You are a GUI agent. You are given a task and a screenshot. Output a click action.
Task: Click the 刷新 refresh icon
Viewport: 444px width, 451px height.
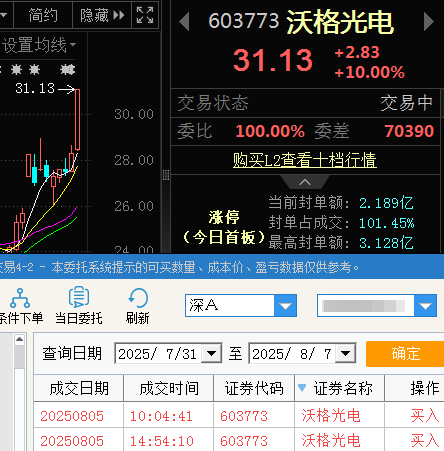(x=138, y=306)
